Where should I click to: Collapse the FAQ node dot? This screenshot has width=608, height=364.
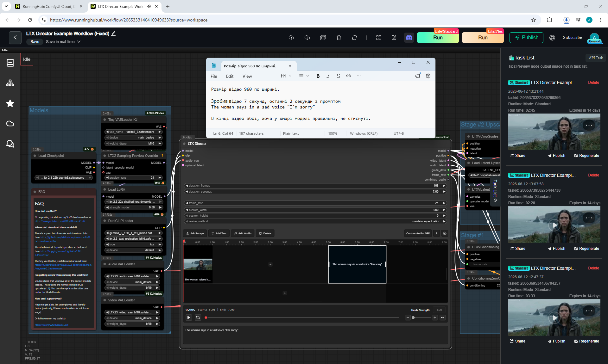point(35,192)
